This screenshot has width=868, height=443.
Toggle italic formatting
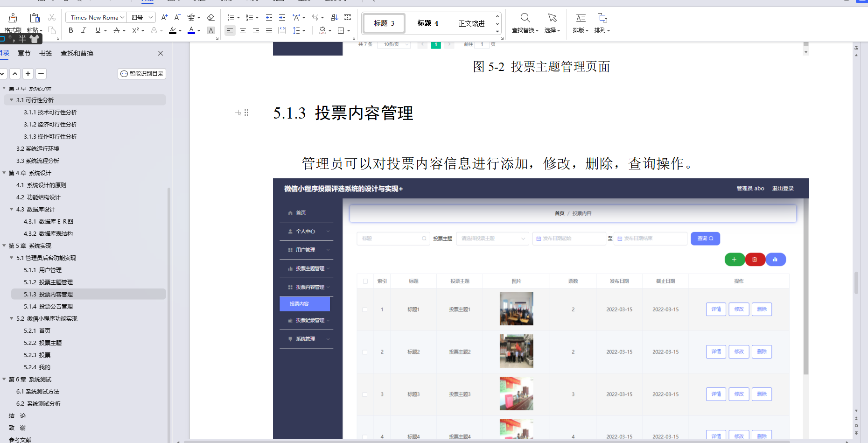point(83,30)
